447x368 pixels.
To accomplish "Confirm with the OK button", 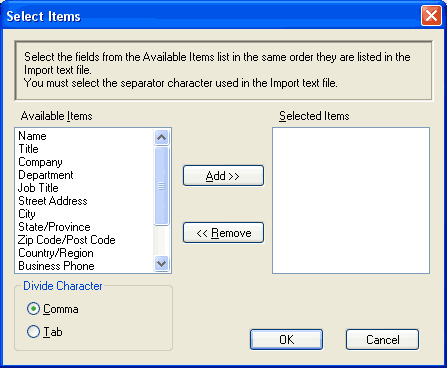I will [x=286, y=340].
